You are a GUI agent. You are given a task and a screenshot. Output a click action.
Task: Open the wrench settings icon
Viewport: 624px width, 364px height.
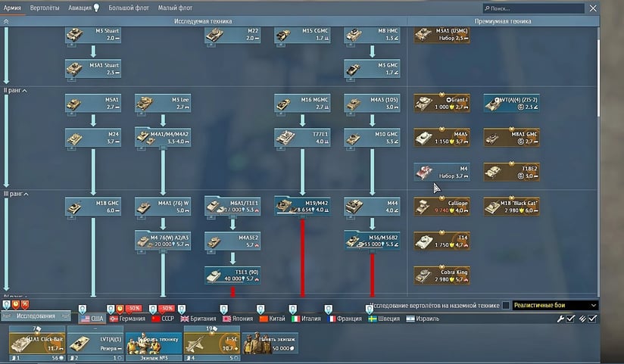(561, 319)
